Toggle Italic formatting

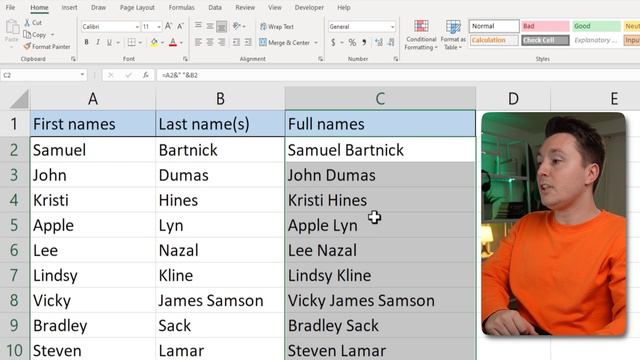tap(98, 42)
